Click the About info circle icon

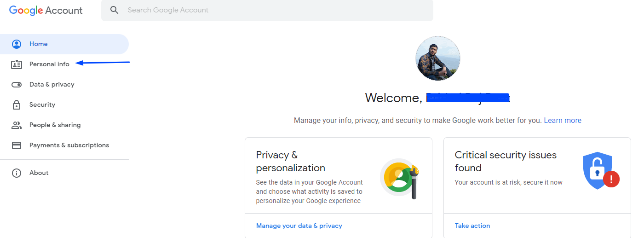tap(17, 173)
